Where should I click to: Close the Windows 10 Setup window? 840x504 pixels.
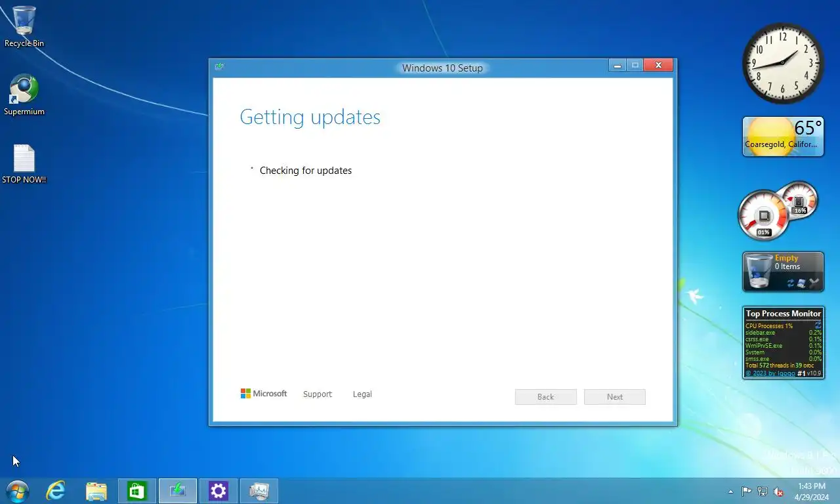tap(658, 66)
